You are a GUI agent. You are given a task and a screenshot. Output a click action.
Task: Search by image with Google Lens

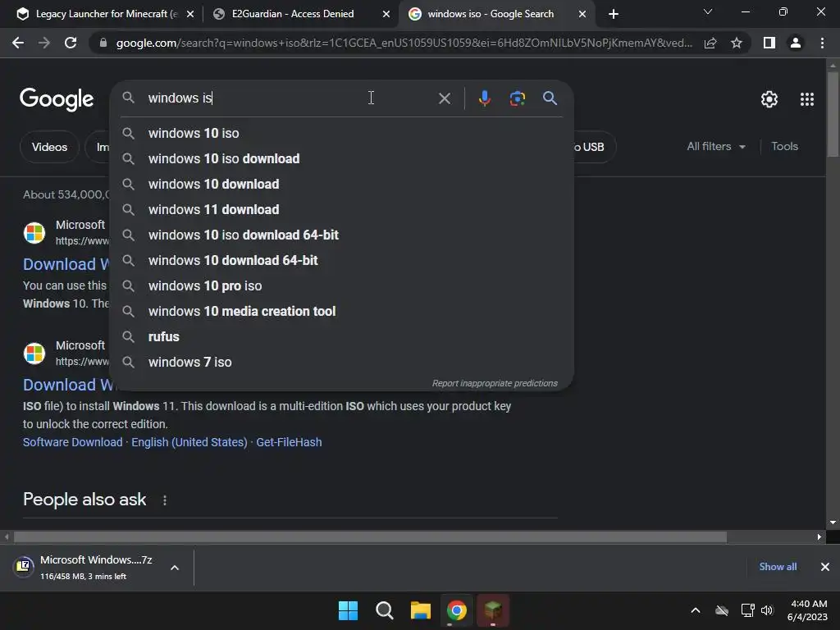click(517, 98)
